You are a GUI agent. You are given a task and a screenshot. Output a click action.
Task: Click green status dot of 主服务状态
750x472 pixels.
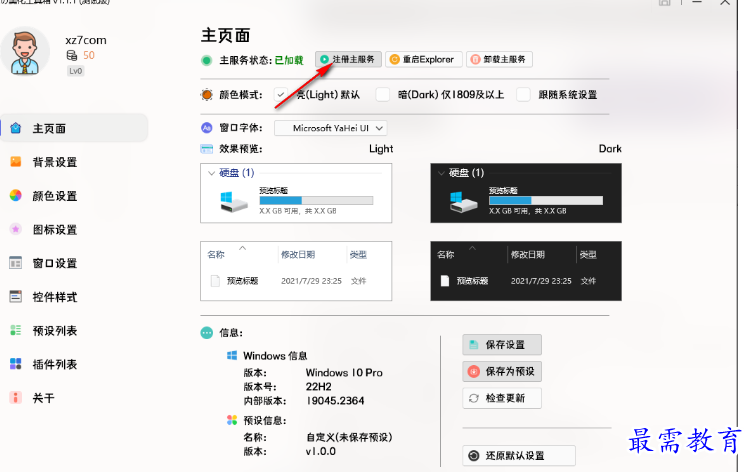(207, 60)
